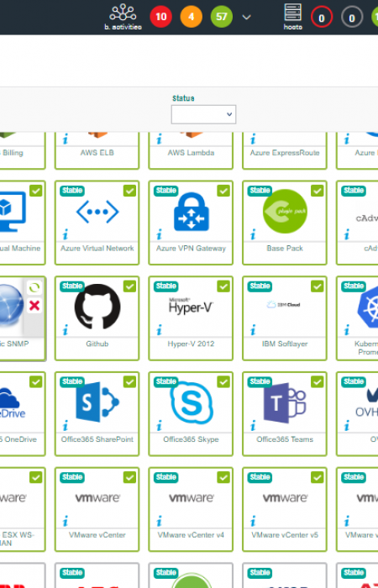Show info for Office365 SharePoint

66,426
